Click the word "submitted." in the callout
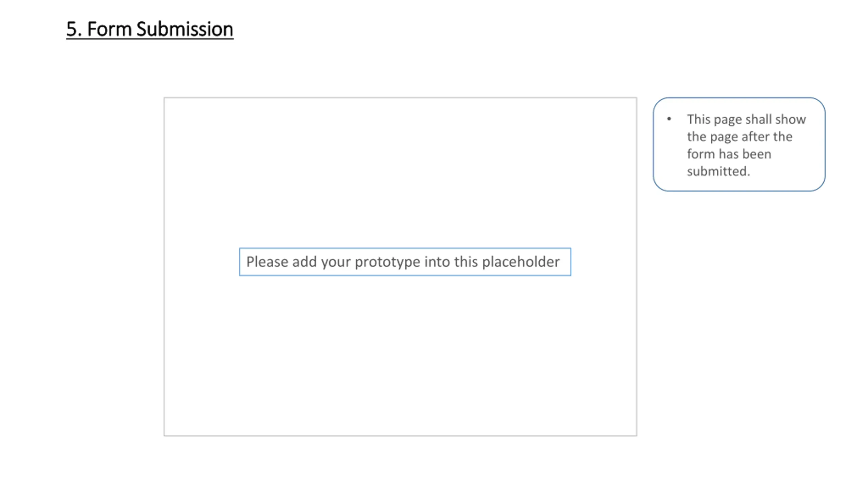Image resolution: width=868 pixels, height=488 pixels. coord(718,171)
